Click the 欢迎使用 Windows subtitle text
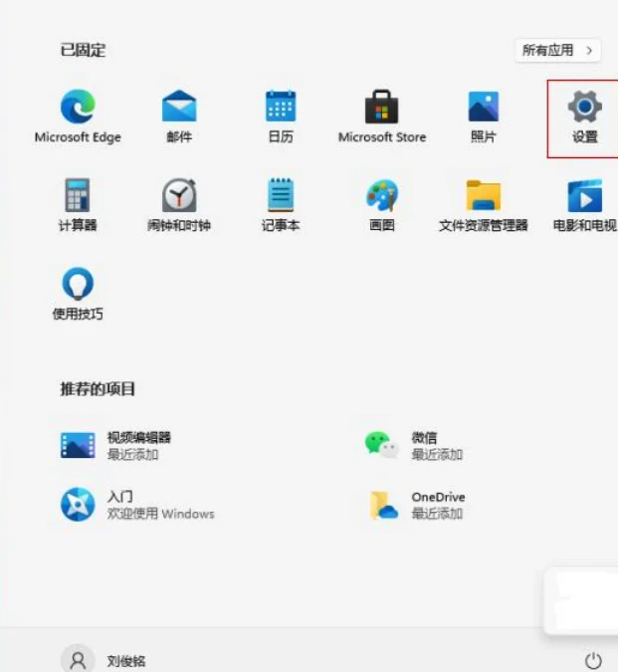 pyautogui.click(x=160, y=514)
